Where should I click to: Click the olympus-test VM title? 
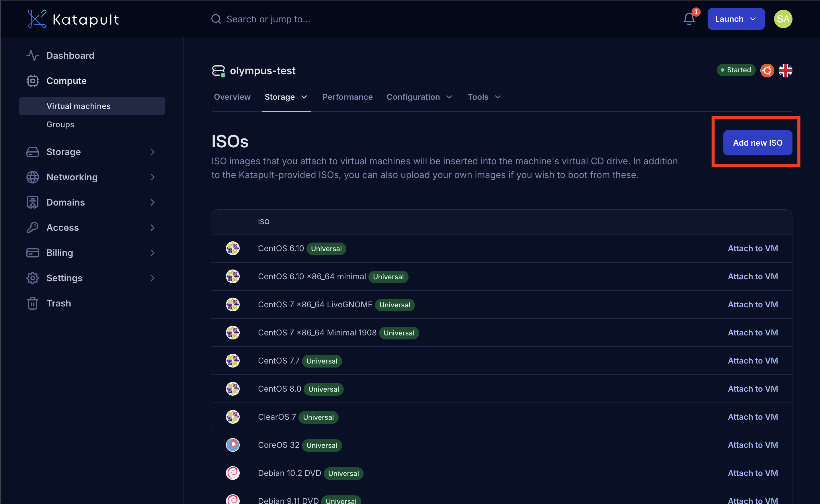pos(263,71)
